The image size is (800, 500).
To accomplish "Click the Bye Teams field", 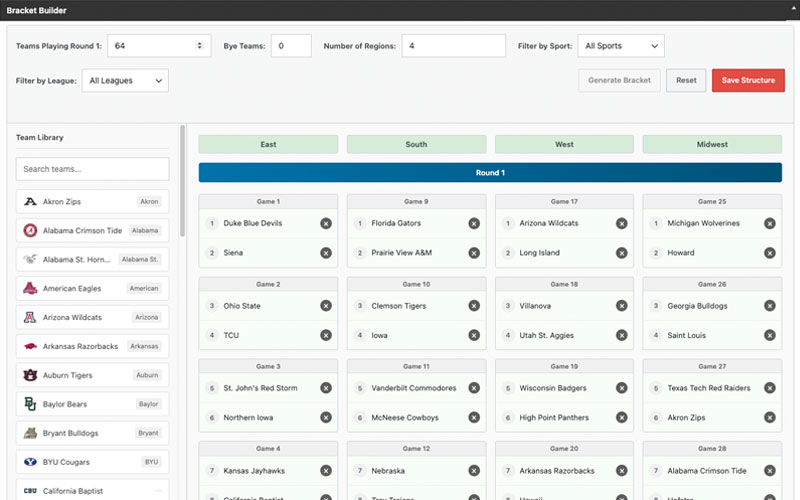I will click(x=291, y=46).
